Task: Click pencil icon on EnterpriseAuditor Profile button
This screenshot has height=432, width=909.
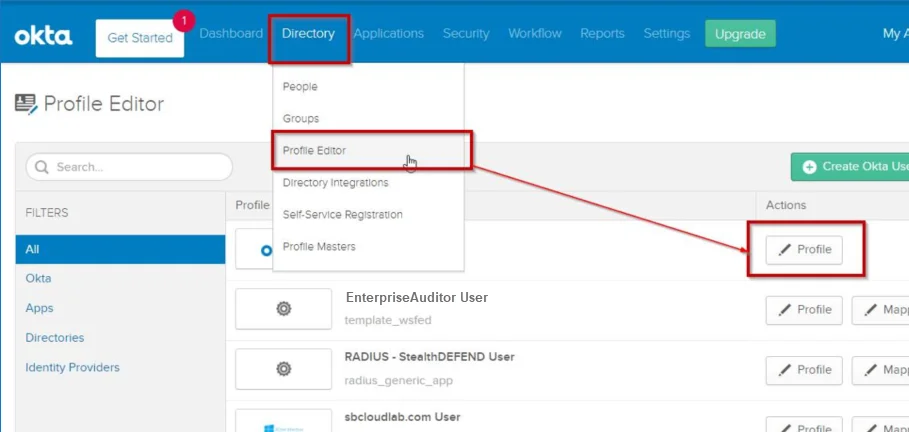Action: pos(784,310)
